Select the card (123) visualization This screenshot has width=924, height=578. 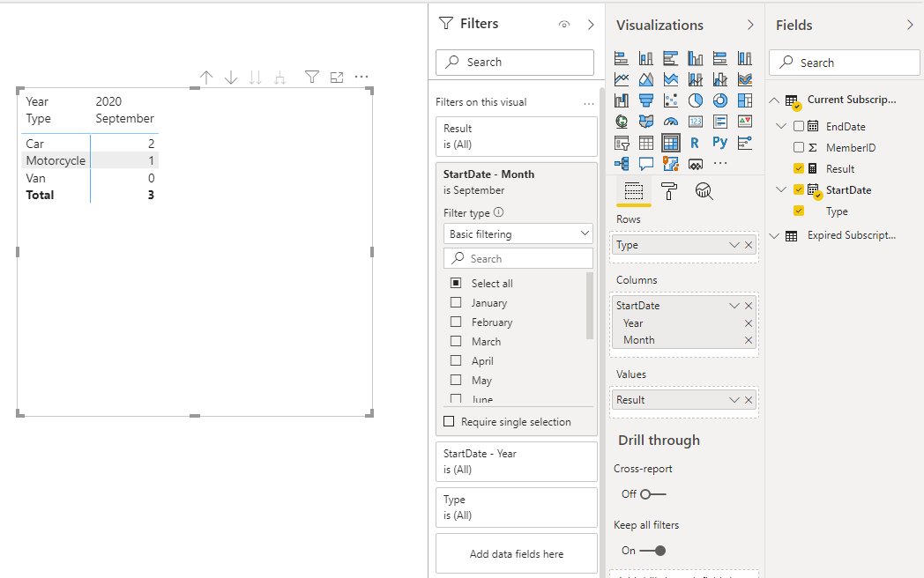696,122
